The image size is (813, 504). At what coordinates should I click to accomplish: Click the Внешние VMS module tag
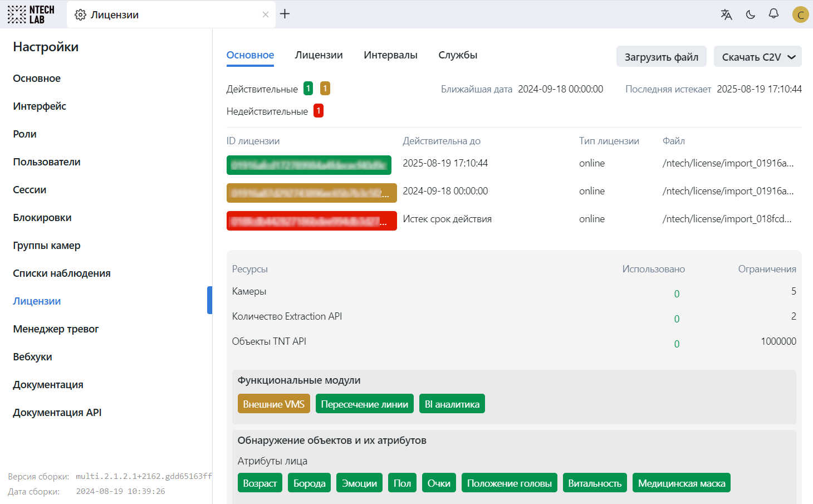pos(273,404)
